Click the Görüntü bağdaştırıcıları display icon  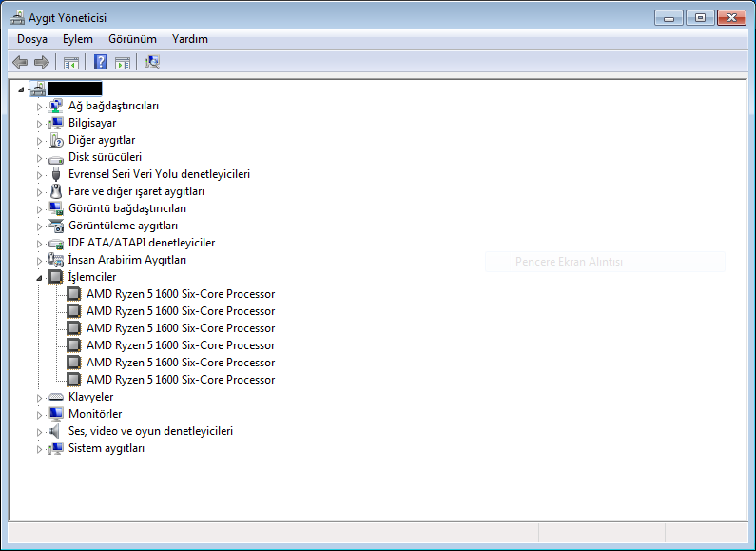pos(56,208)
